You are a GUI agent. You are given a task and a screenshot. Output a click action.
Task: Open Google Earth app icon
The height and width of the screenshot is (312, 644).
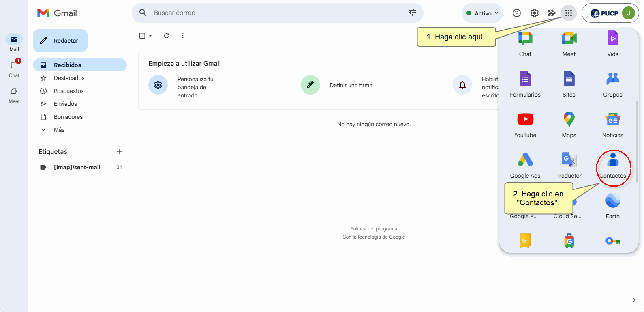pyautogui.click(x=612, y=205)
